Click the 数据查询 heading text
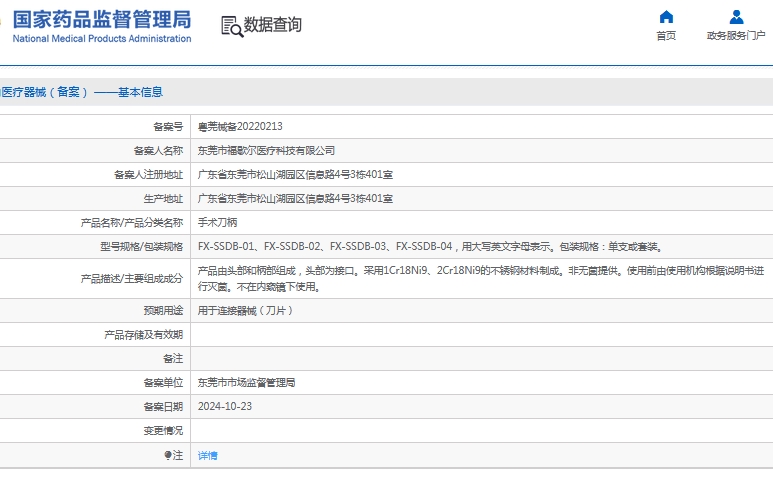The width and height of the screenshot is (773, 478). [x=273, y=25]
